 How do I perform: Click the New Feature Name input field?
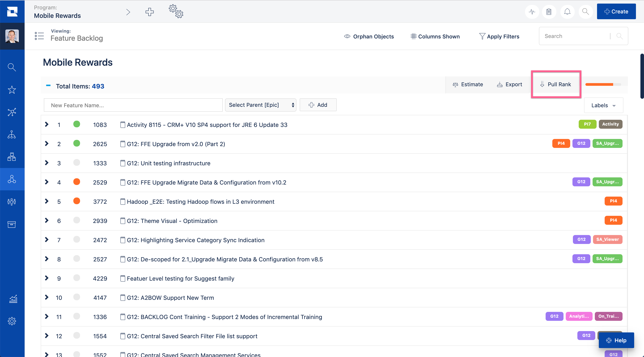coord(133,105)
